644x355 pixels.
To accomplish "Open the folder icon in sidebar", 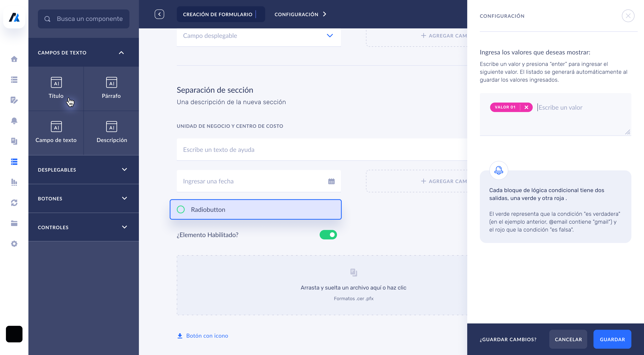I will (x=14, y=223).
